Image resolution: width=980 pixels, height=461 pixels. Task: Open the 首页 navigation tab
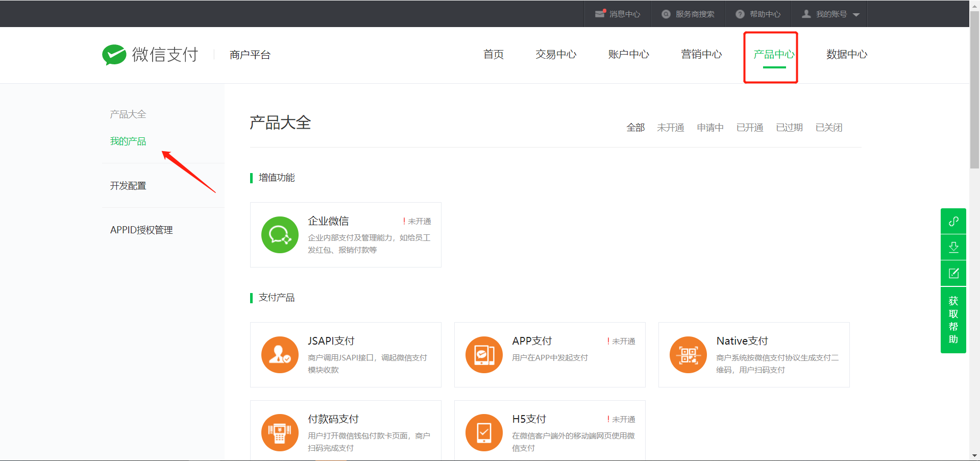pos(494,54)
